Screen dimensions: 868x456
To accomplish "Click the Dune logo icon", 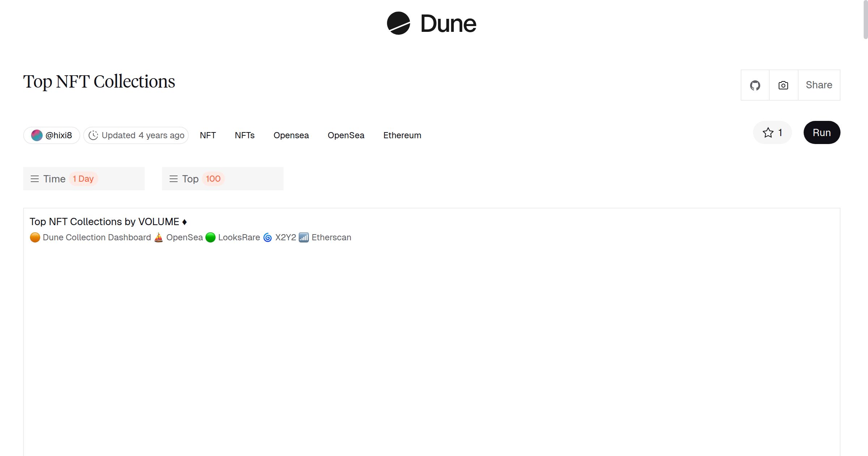I will 398,23.
